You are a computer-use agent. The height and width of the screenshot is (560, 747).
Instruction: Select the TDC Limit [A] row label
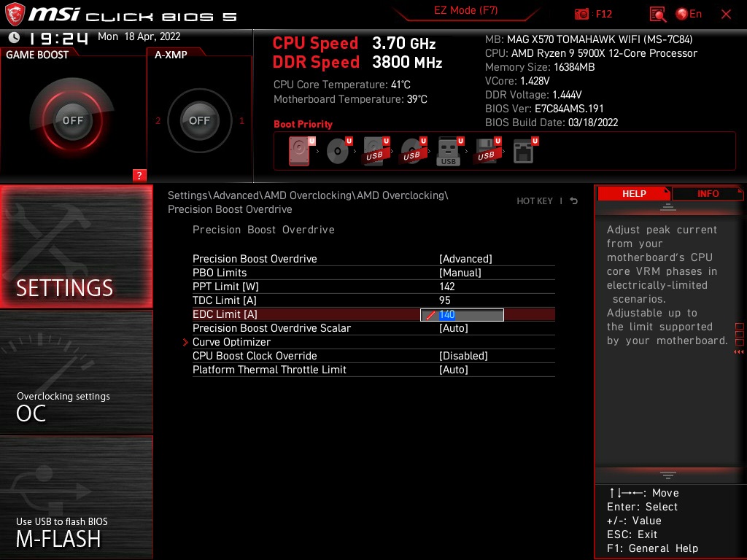225,300
